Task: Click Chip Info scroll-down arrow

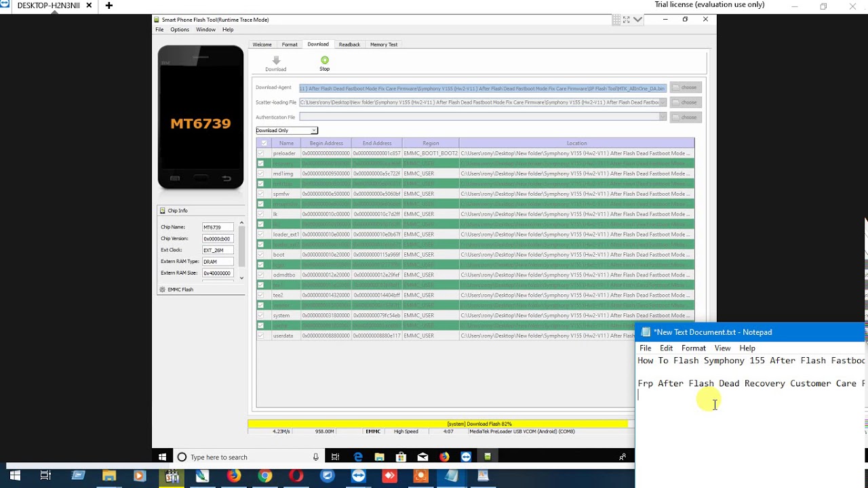Action: [241, 278]
